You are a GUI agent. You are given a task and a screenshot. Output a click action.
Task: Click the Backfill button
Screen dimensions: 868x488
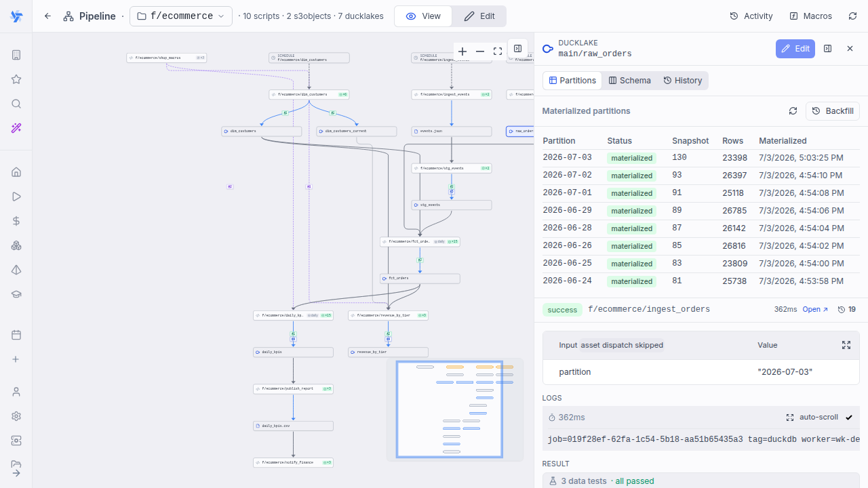(x=833, y=111)
